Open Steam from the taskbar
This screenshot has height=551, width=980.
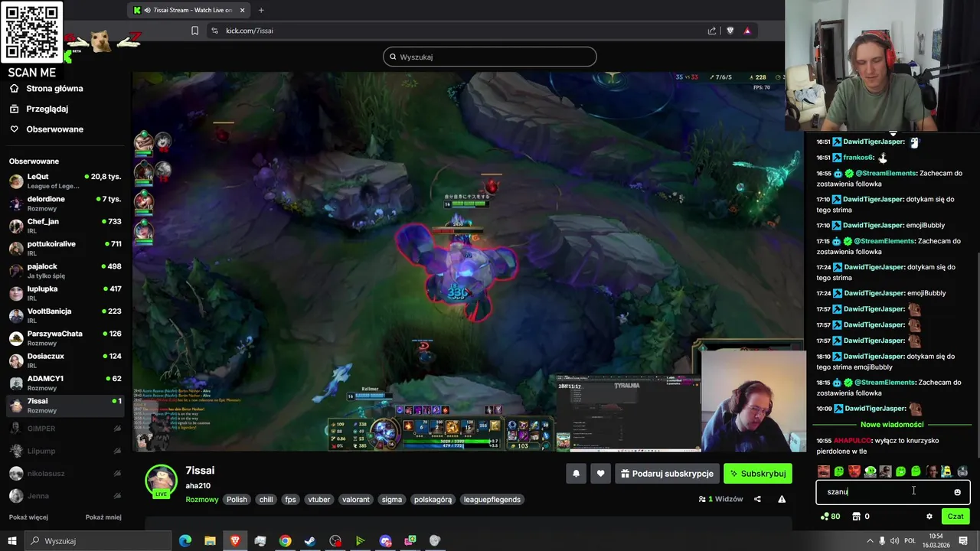pos(310,541)
